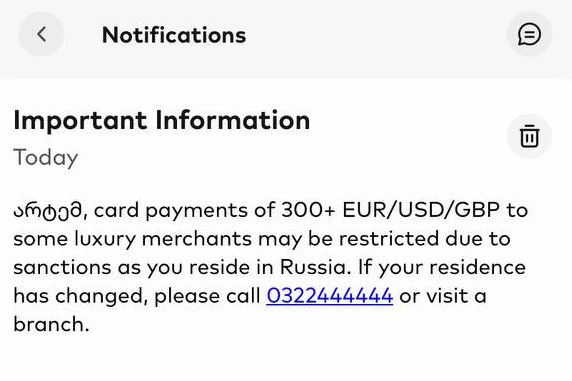Screen dimensions: 572x381
Task: Click the Georgian name არტემ in message
Action: coord(50,211)
